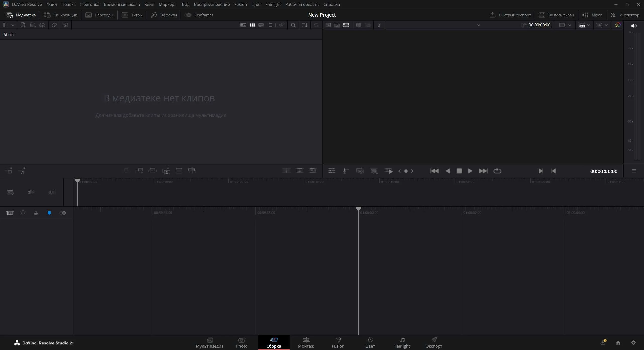Click the color bypass wheel icon
Viewport: 644px width, 350px height.
(x=618, y=25)
